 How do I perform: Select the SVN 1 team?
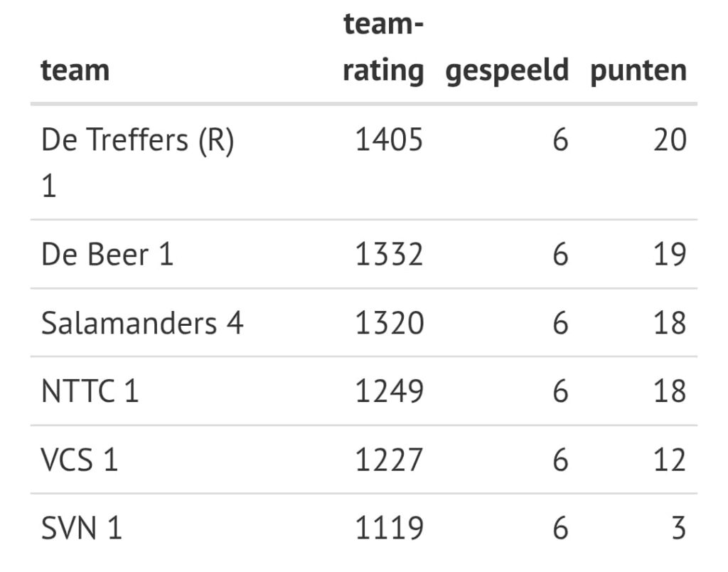[82, 529]
